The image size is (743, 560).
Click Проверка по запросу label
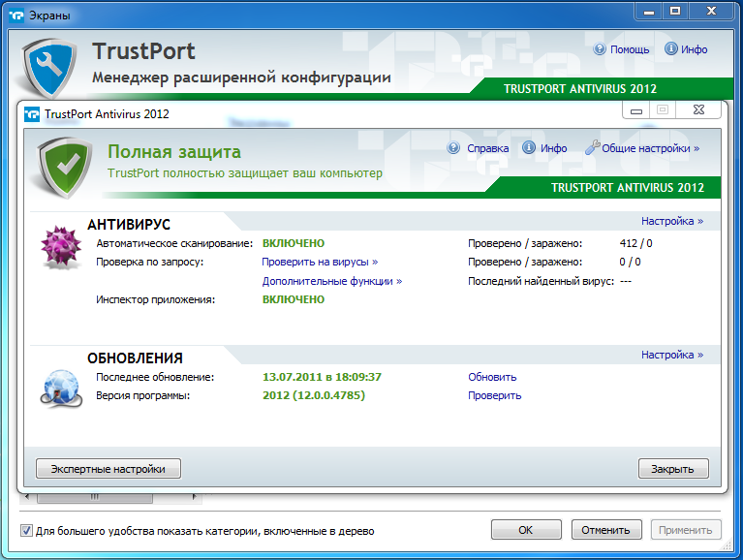pyautogui.click(x=150, y=262)
